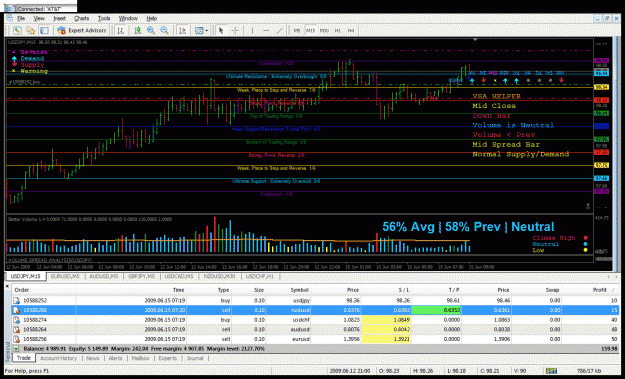
Task: Select the nzdusd sell order row
Action: pos(315,310)
